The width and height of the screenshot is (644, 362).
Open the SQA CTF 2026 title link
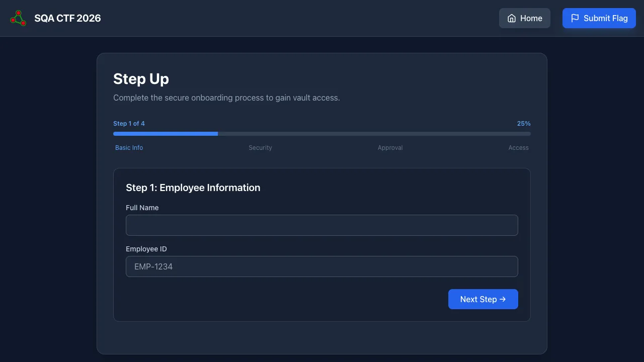coord(67,18)
